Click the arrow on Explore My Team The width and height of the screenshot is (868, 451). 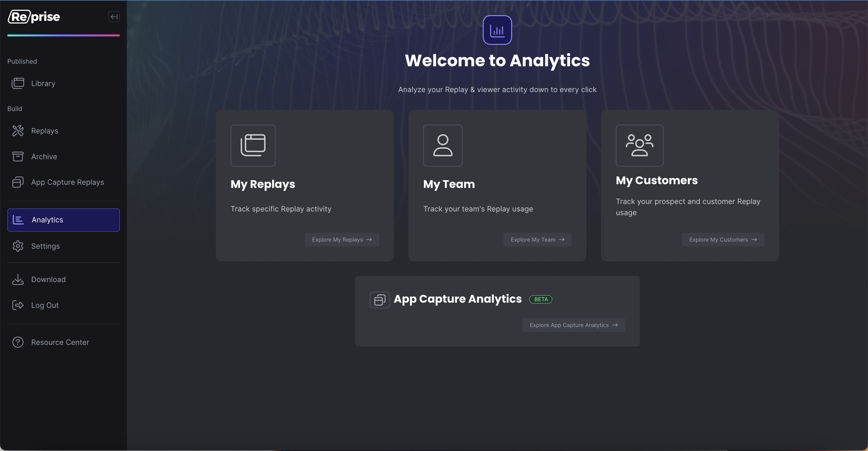[562, 240]
